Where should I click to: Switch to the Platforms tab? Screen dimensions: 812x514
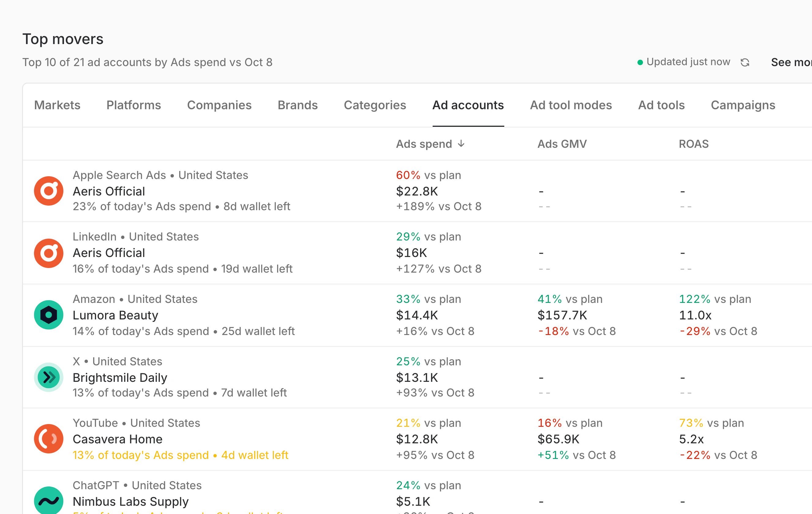pyautogui.click(x=133, y=105)
